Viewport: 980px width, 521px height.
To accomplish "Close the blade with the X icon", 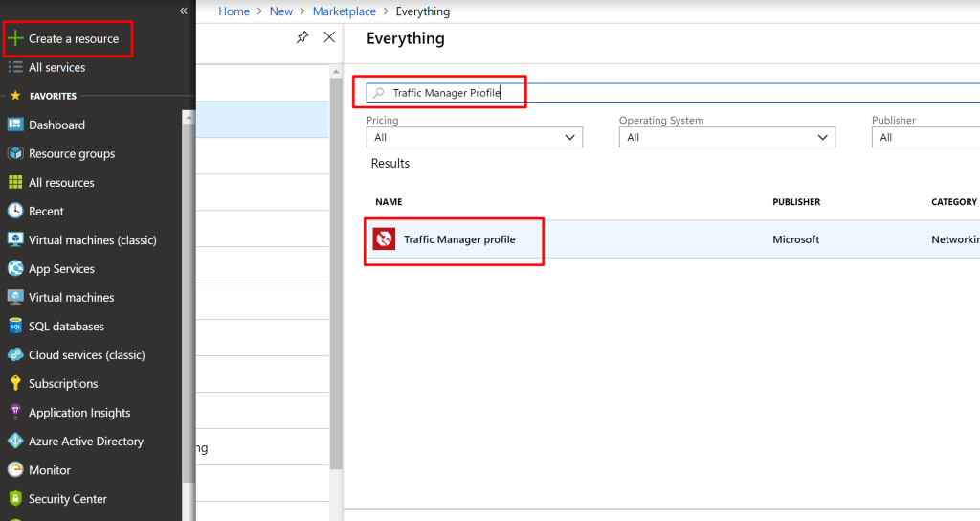I will tap(329, 37).
